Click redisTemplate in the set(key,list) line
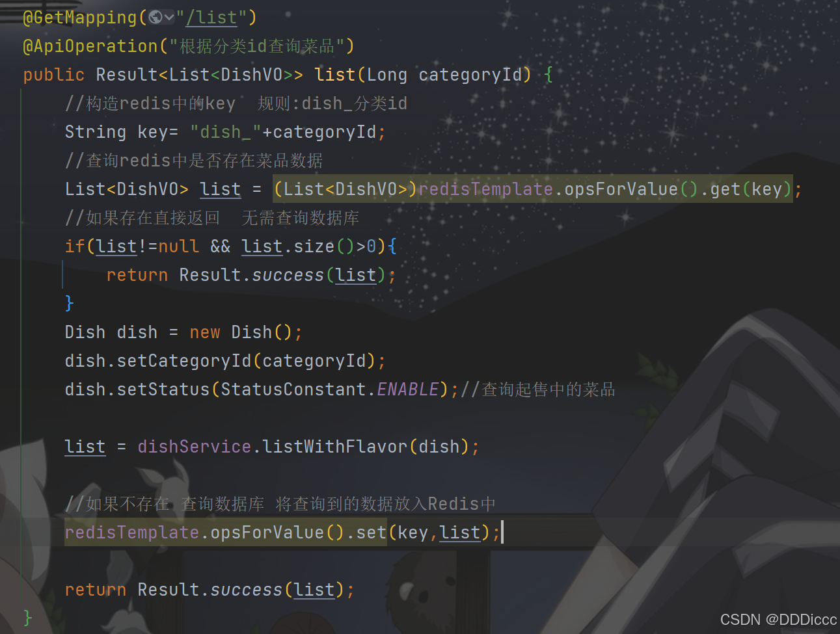This screenshot has height=634, width=840. click(132, 533)
